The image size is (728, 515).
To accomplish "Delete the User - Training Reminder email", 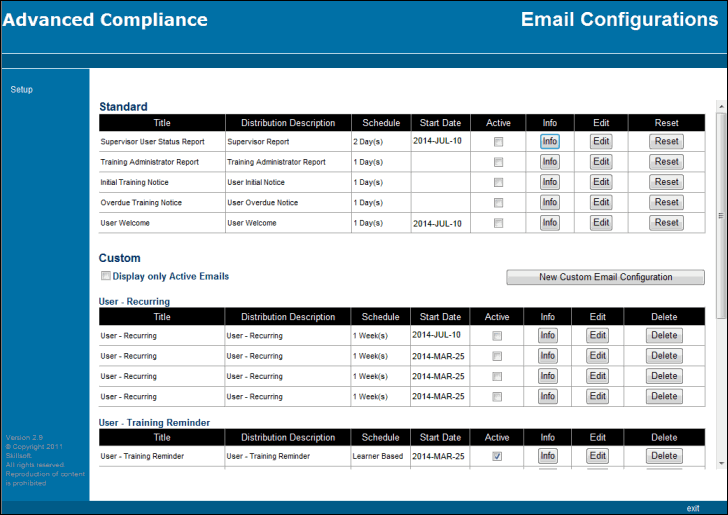I will coord(664,456).
